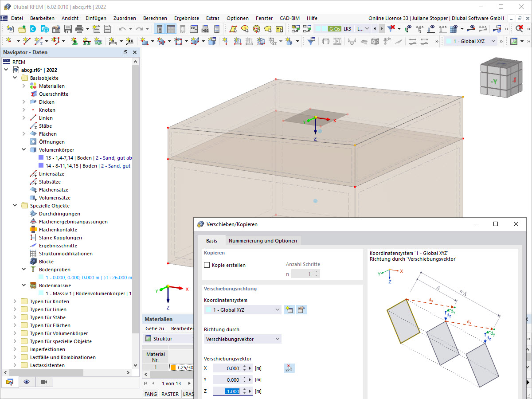
Task: Collapse the Bodenproben node
Action: tap(23, 270)
